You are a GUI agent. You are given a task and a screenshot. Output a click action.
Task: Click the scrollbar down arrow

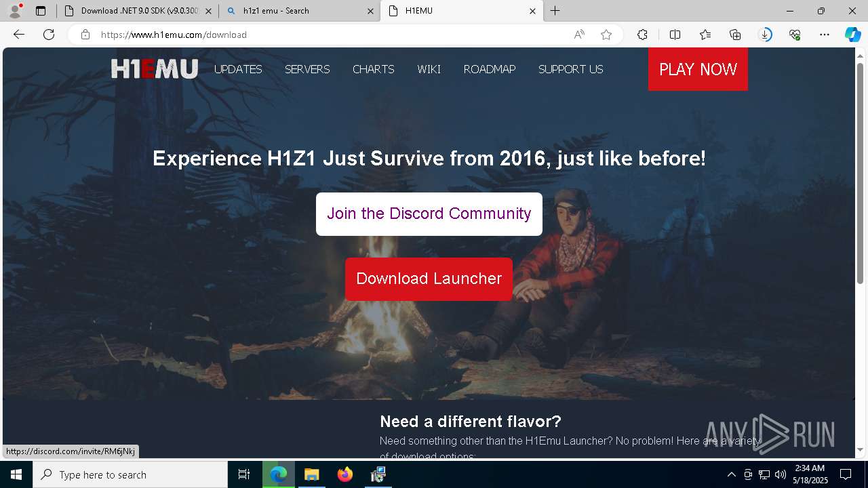click(x=860, y=449)
